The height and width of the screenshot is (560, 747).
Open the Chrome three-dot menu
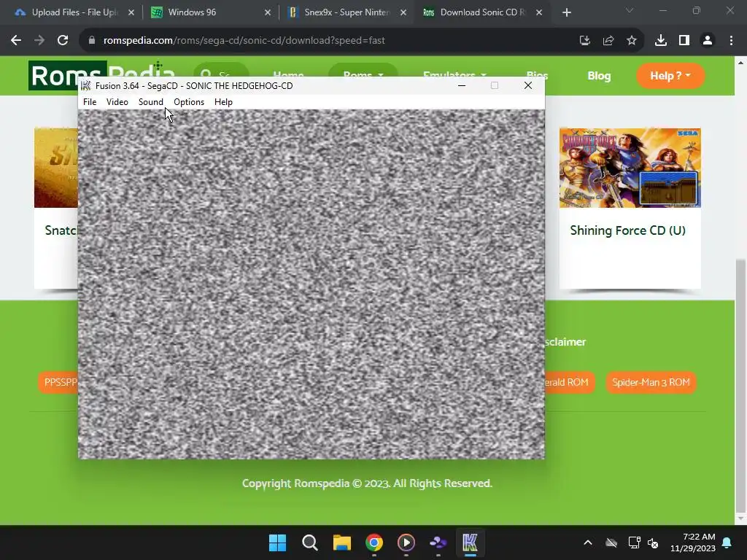point(731,41)
